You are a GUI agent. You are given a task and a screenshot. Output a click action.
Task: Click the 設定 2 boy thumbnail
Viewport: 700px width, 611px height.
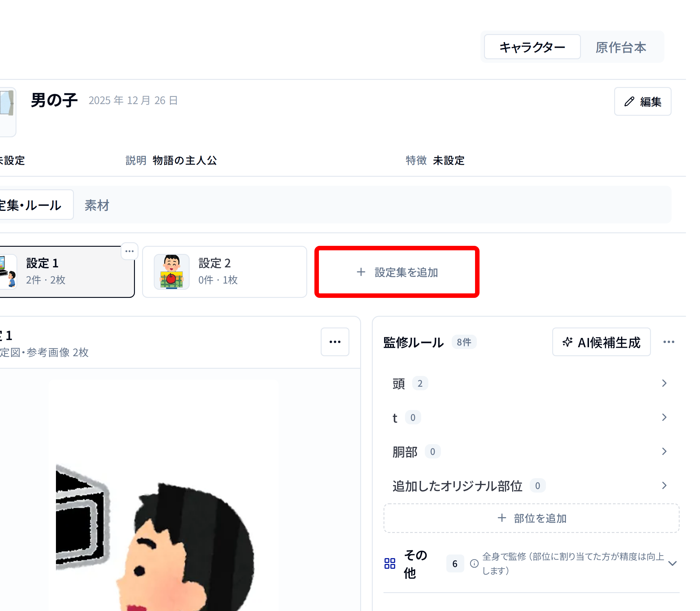(x=171, y=272)
